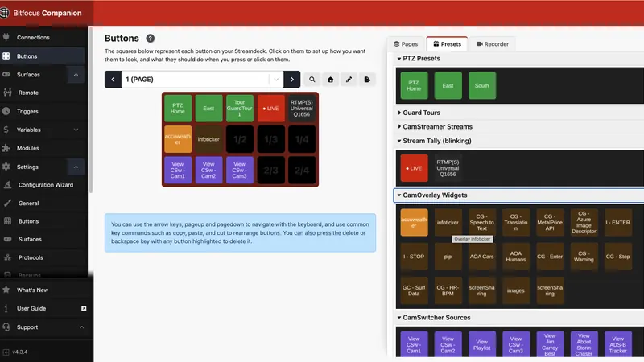Viewport: 644px width, 362px height.
Task: Select the infoticker button in page grid
Action: click(208, 139)
